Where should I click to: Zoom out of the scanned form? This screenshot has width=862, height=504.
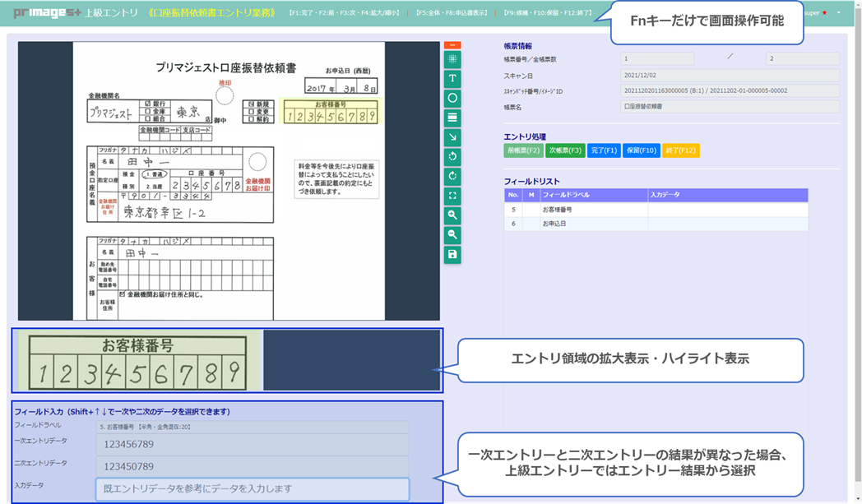pyautogui.click(x=452, y=235)
